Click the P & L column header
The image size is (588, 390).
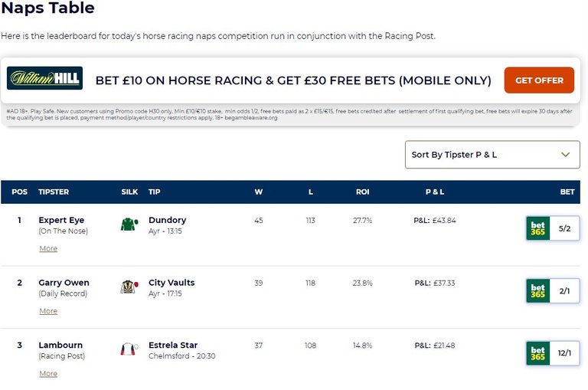tap(435, 192)
